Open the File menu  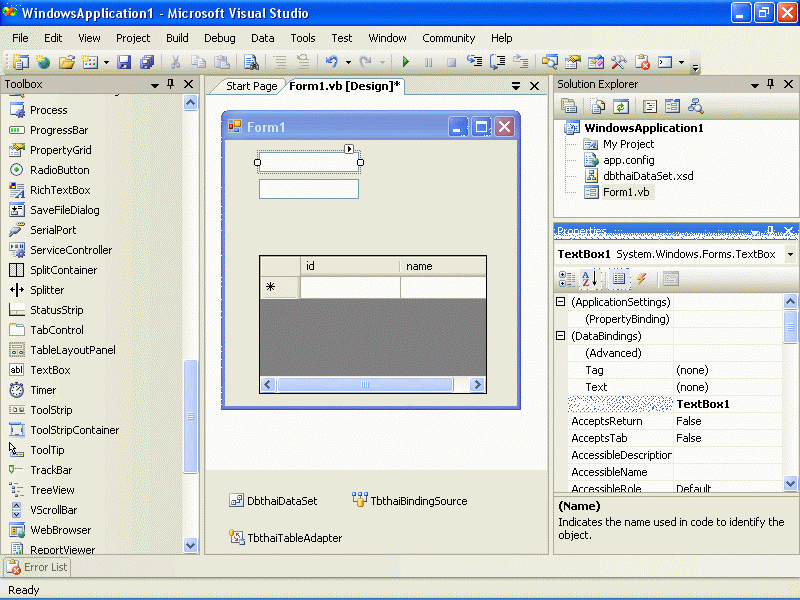point(20,38)
